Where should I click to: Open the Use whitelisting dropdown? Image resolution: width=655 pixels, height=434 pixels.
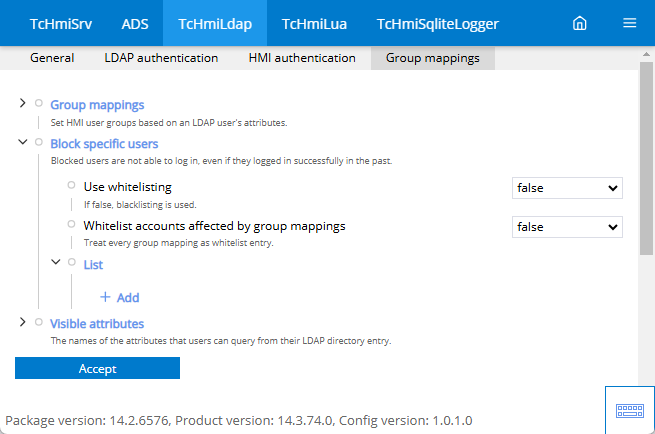pyautogui.click(x=567, y=188)
